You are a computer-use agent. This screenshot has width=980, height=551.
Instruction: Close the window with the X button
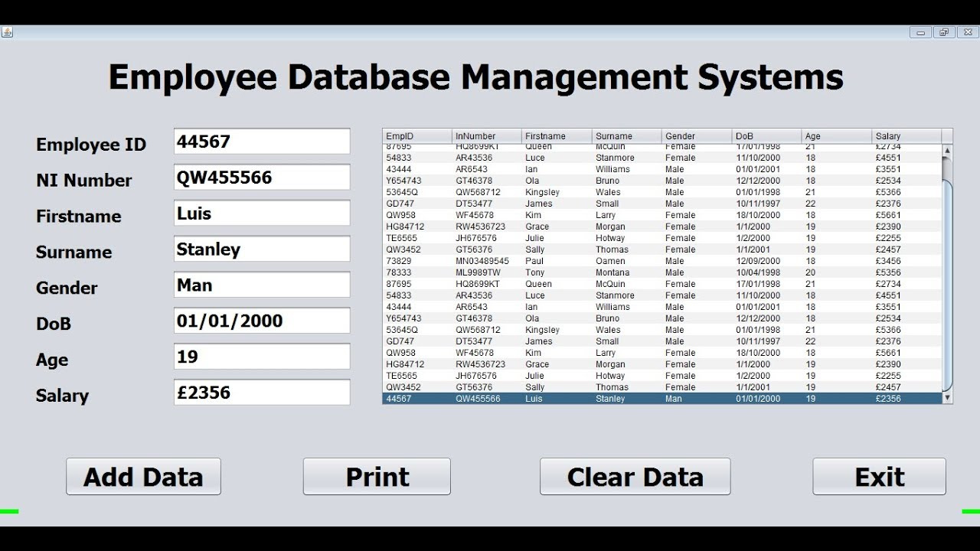966,32
